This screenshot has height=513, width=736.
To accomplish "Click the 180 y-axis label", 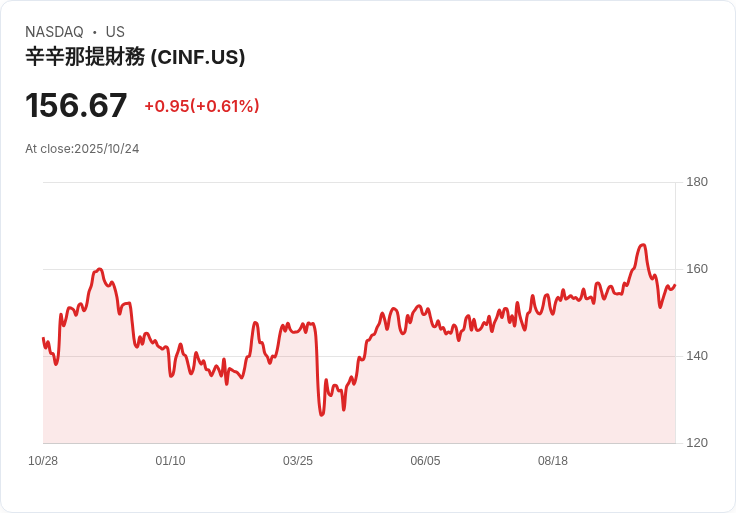I will coord(696,182).
